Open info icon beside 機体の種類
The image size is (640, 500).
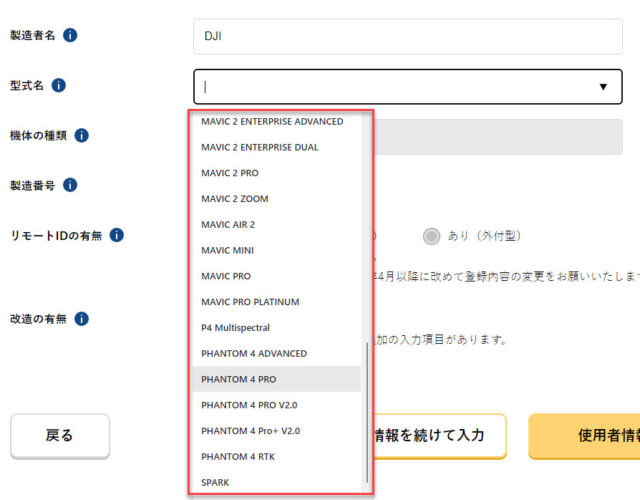(x=81, y=135)
